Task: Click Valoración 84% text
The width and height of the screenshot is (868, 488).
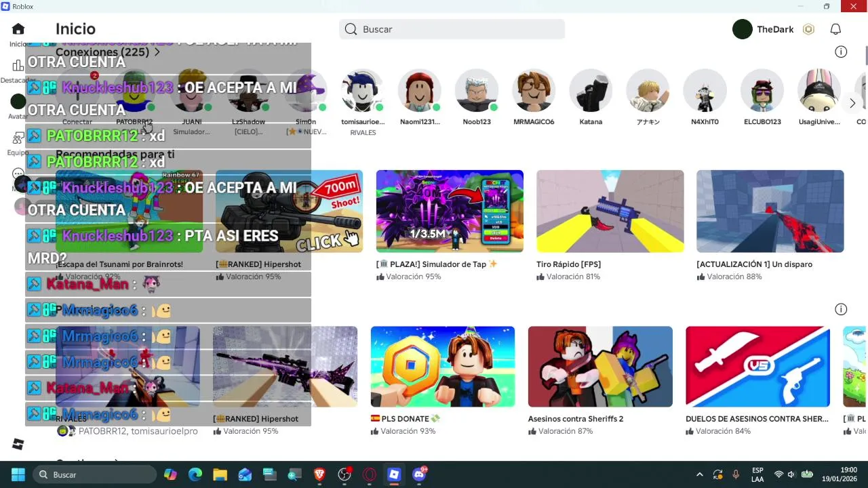Action: point(724,431)
